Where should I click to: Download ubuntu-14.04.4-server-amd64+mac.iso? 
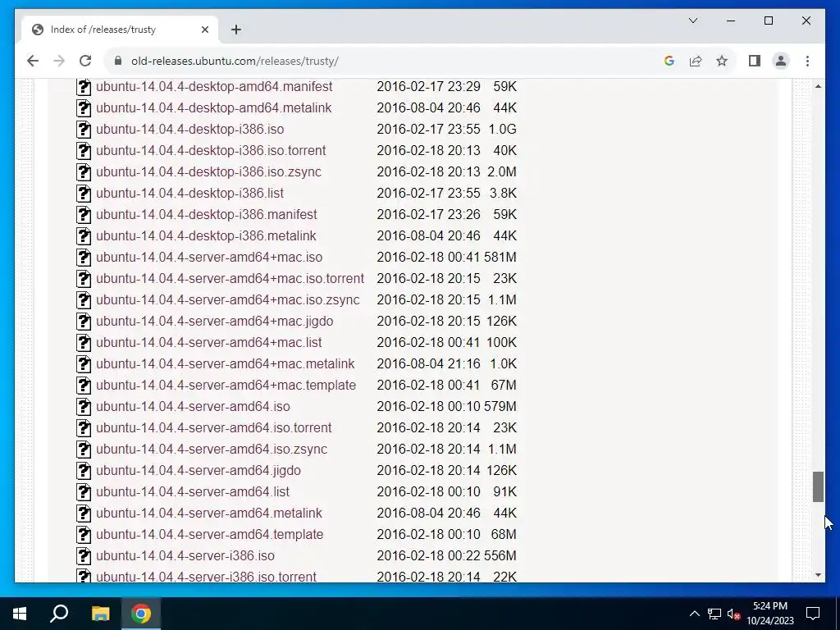tap(209, 257)
